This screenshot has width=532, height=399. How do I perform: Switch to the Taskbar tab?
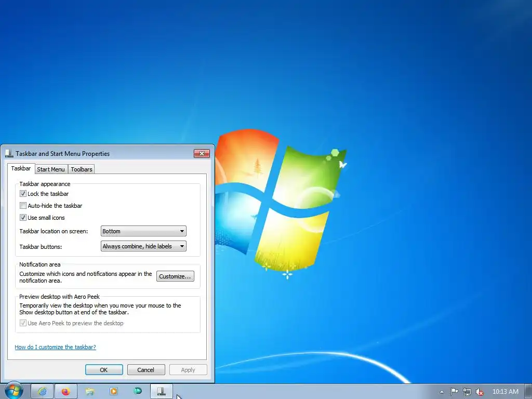coord(21,169)
